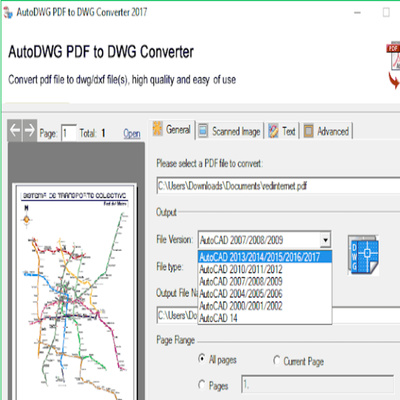Image resolution: width=400 pixels, height=400 pixels.
Task: Click the AutoDWG app icon in title bar
Action: click(x=8, y=13)
